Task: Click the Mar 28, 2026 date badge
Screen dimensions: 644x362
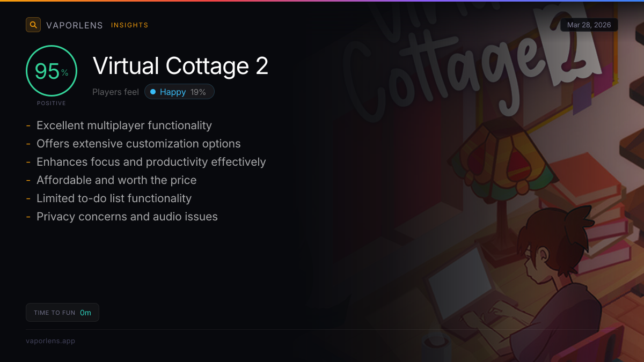Action: [589, 25]
